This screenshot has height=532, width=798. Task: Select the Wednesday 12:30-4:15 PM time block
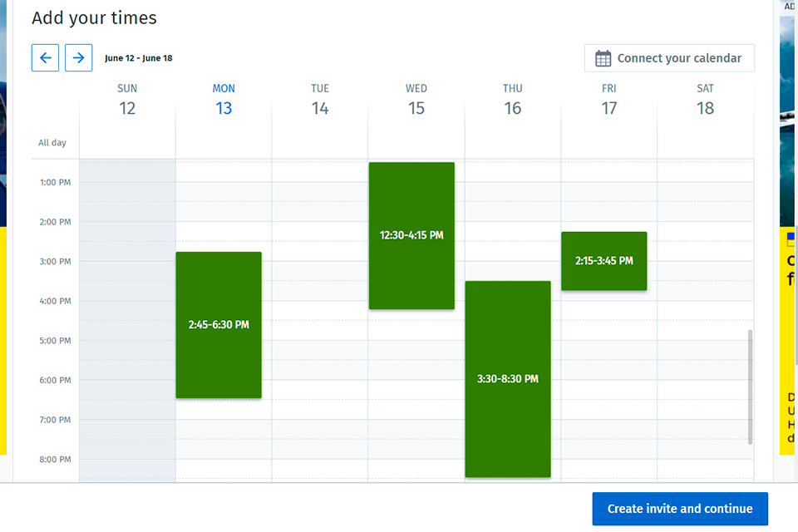coord(411,235)
